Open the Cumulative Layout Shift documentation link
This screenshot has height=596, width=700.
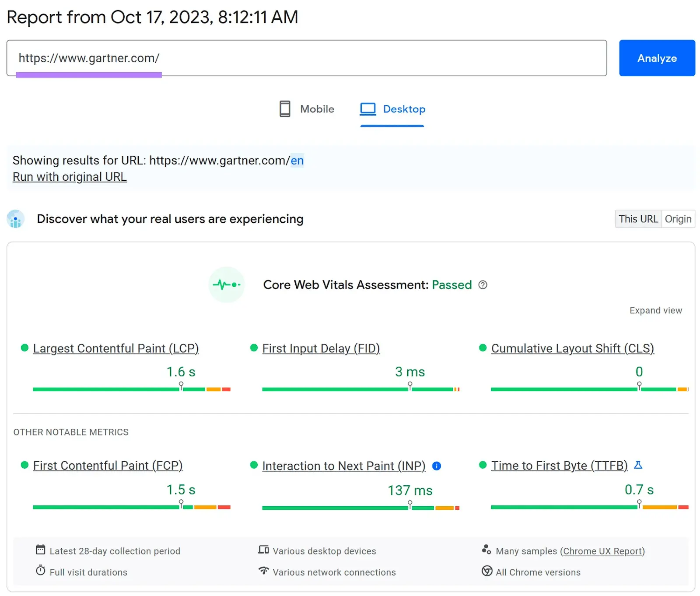coord(573,348)
